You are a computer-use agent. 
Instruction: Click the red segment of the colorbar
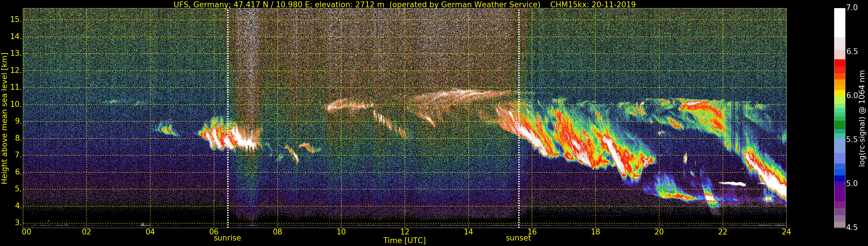[x=839, y=63]
